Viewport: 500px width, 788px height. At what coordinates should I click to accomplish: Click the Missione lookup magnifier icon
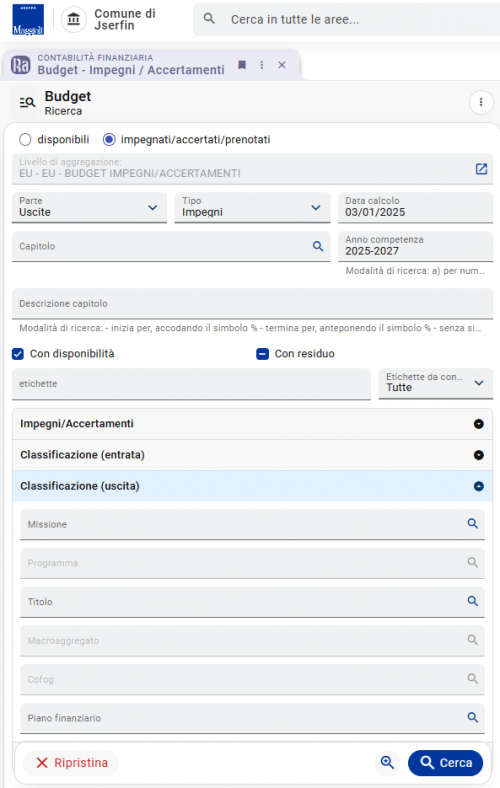tap(472, 524)
